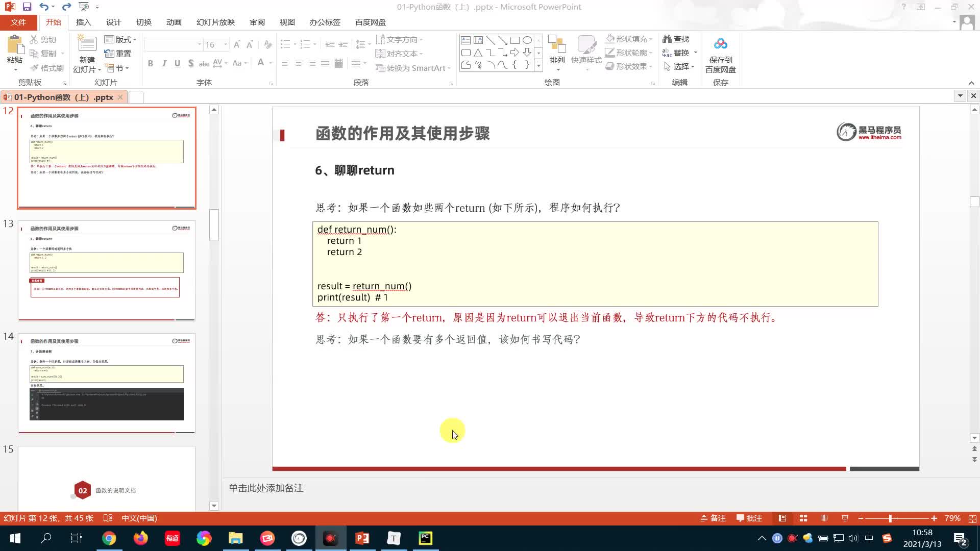Image resolution: width=980 pixels, height=551 pixels.
Task: Toggle align text right button
Action: click(x=311, y=63)
